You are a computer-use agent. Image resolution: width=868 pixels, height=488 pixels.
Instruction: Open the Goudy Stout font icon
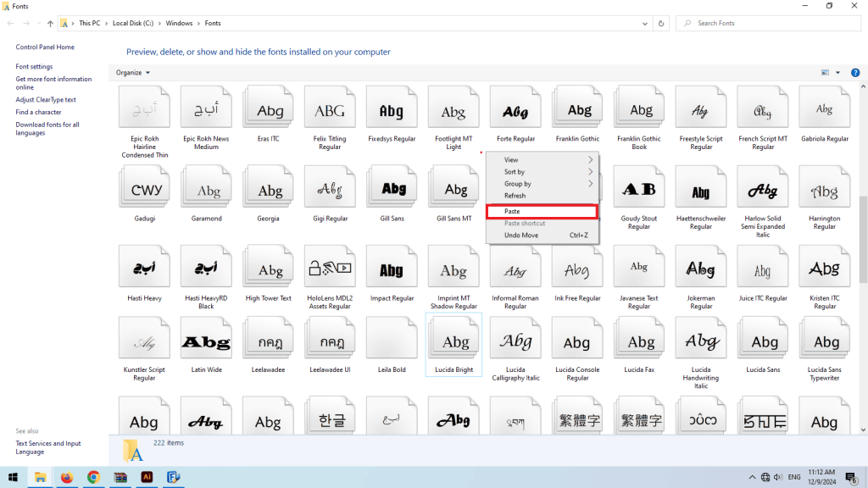point(639,186)
